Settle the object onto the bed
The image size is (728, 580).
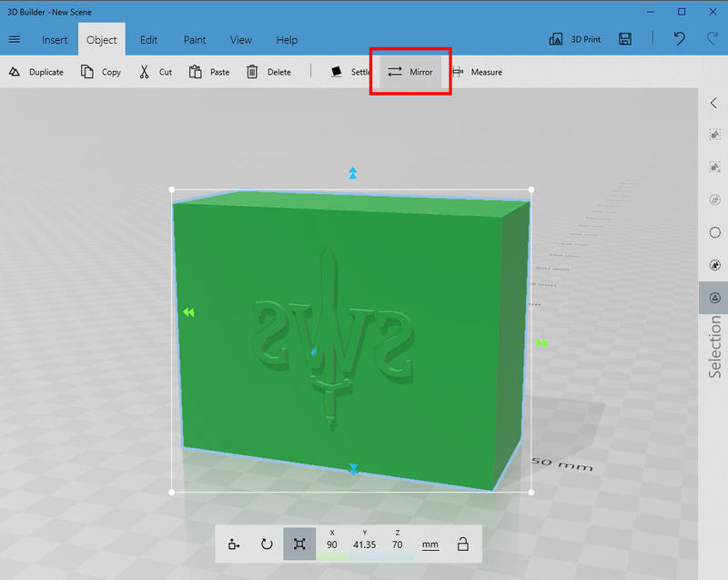[350, 72]
